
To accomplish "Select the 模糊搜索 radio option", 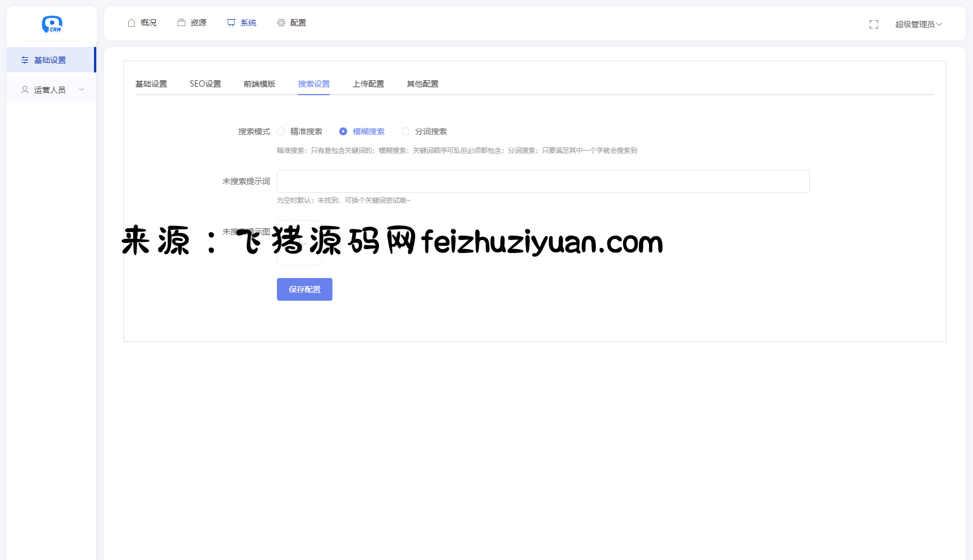I will coord(343,131).
